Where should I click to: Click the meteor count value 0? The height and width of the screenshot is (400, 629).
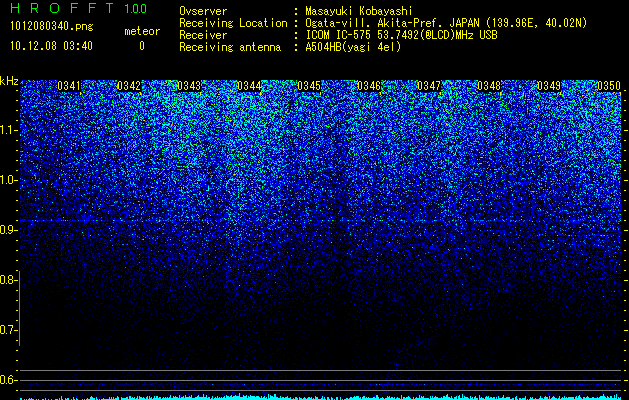coord(142,46)
